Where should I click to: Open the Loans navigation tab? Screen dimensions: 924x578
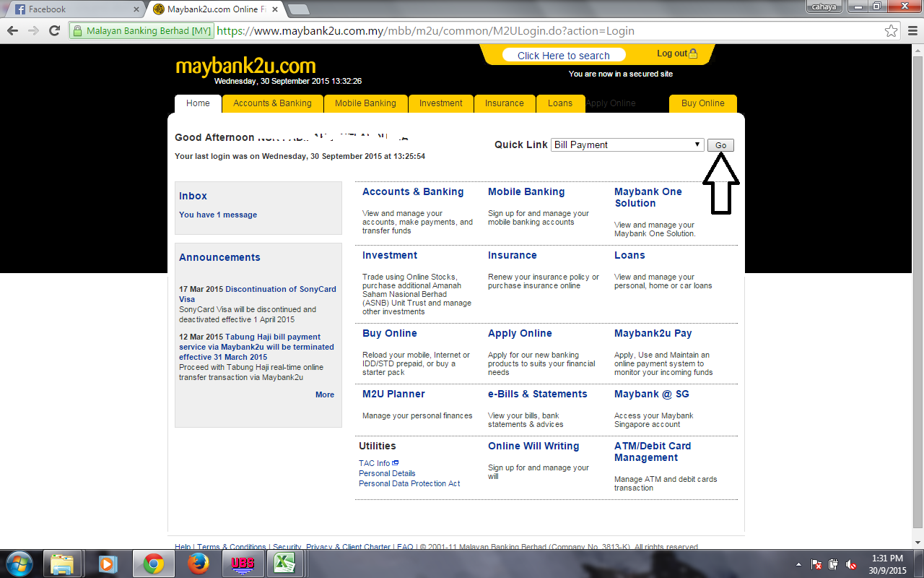pyautogui.click(x=559, y=103)
